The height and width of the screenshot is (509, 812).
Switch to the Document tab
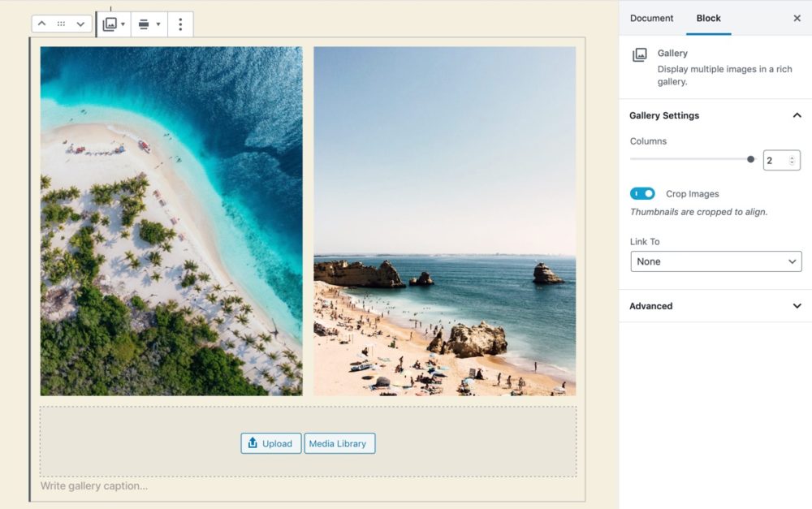point(651,18)
